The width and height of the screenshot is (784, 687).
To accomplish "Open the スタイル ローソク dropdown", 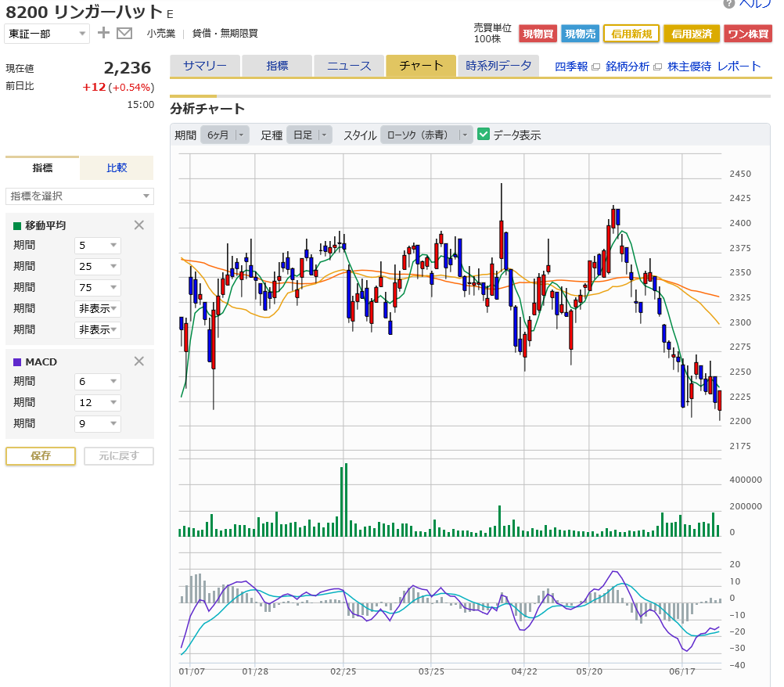I will coord(426,135).
